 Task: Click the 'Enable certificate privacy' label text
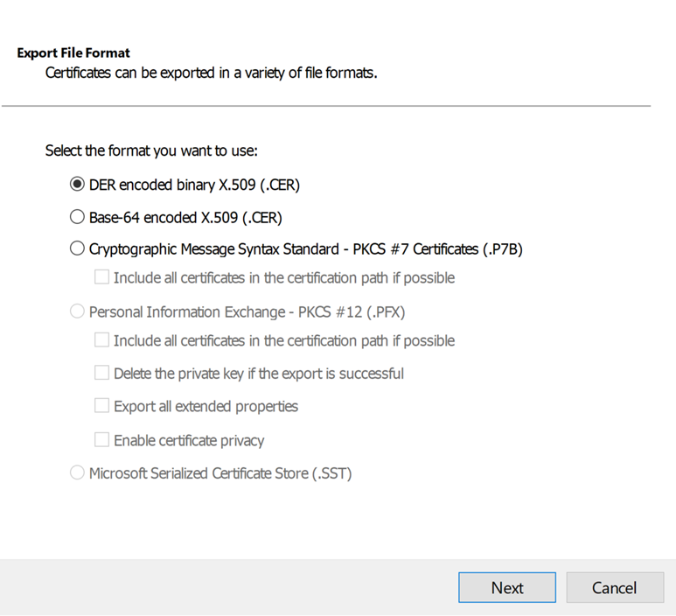(x=189, y=440)
